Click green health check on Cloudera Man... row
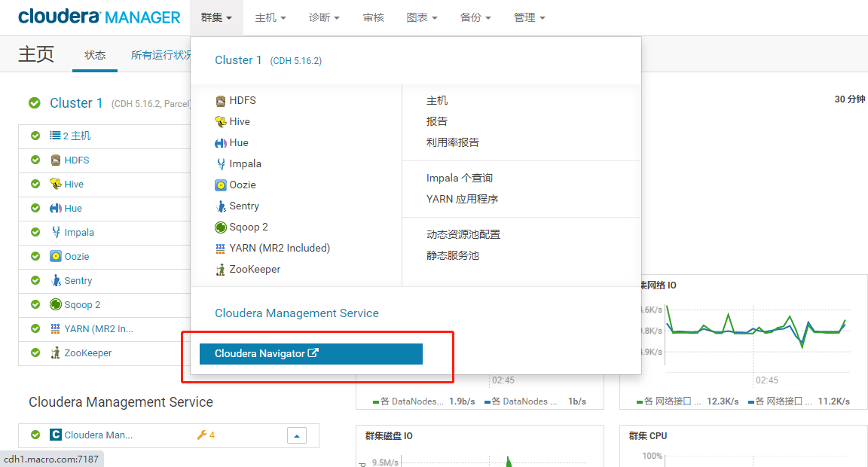This screenshot has width=868, height=467. 35,435
